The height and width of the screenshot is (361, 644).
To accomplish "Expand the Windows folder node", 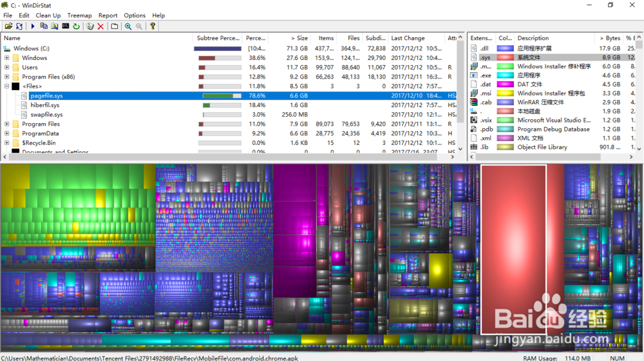I will (x=6, y=58).
